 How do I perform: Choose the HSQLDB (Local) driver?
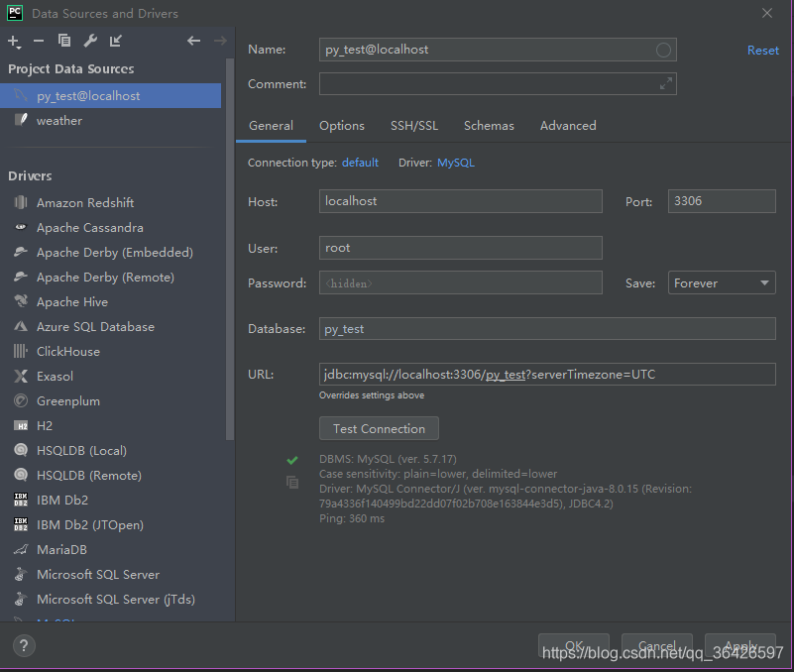110,450
